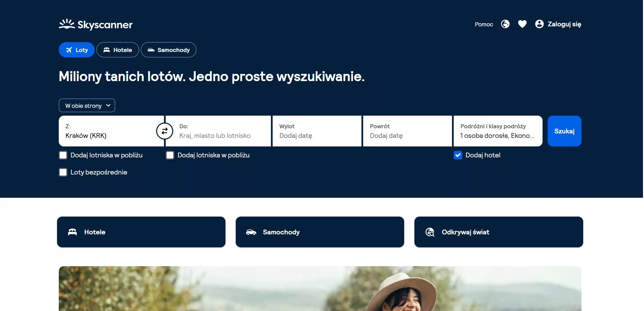Click the user account profile icon
Image resolution: width=644 pixels, height=311 pixels.
(539, 24)
